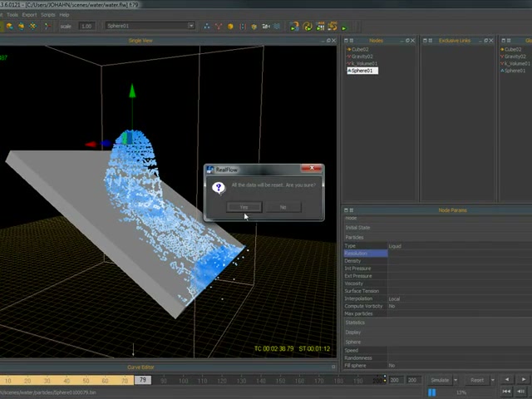Add an object with the orange cube icon
Image resolution: width=532 pixels, height=399 pixels.
coord(230,26)
